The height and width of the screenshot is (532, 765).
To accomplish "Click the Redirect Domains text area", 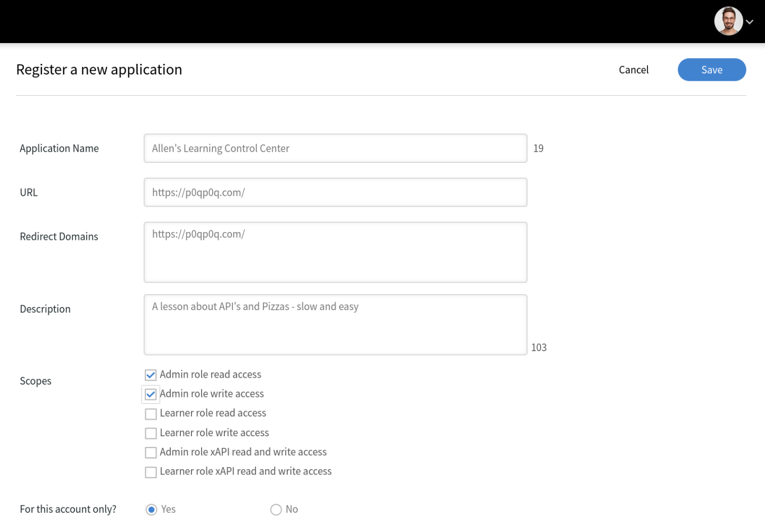I will click(335, 252).
